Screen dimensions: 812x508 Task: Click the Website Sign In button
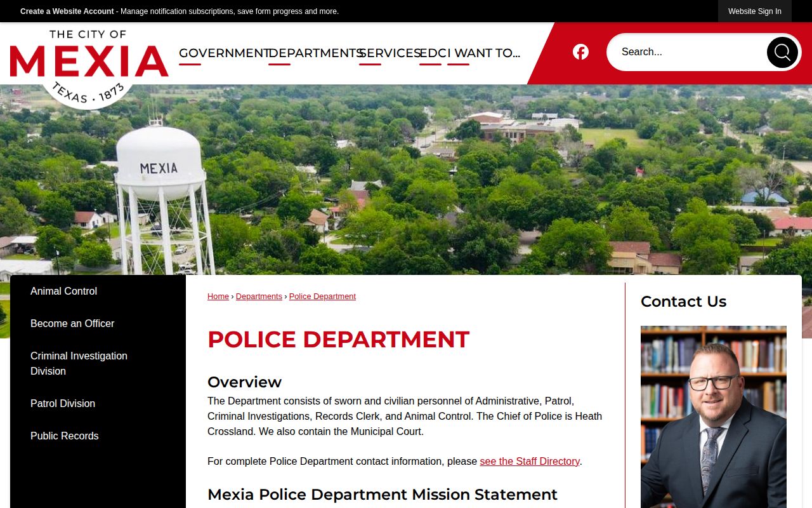755,11
